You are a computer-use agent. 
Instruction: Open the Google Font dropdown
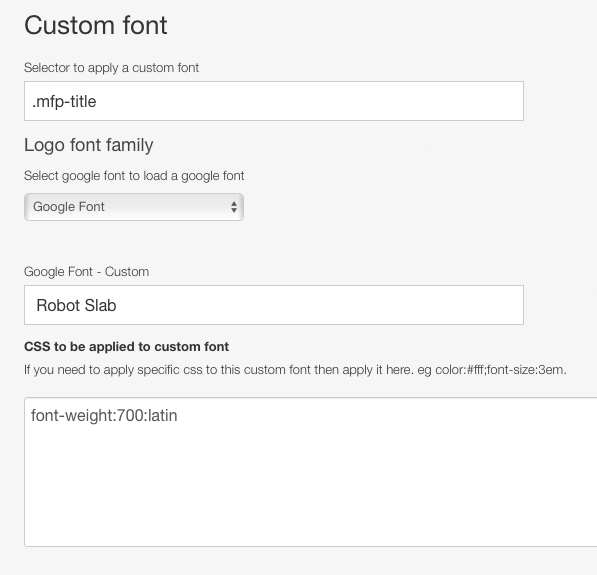(134, 207)
